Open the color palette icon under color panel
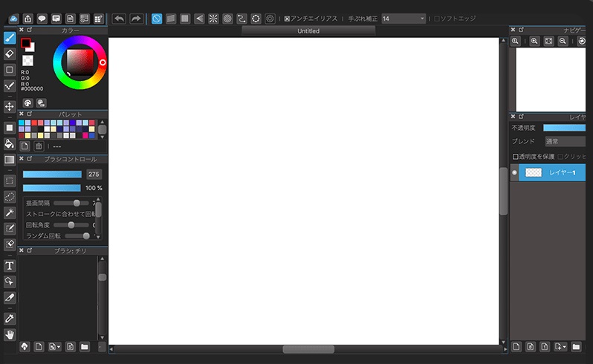Viewport: 593px width, 364px height. (27, 103)
